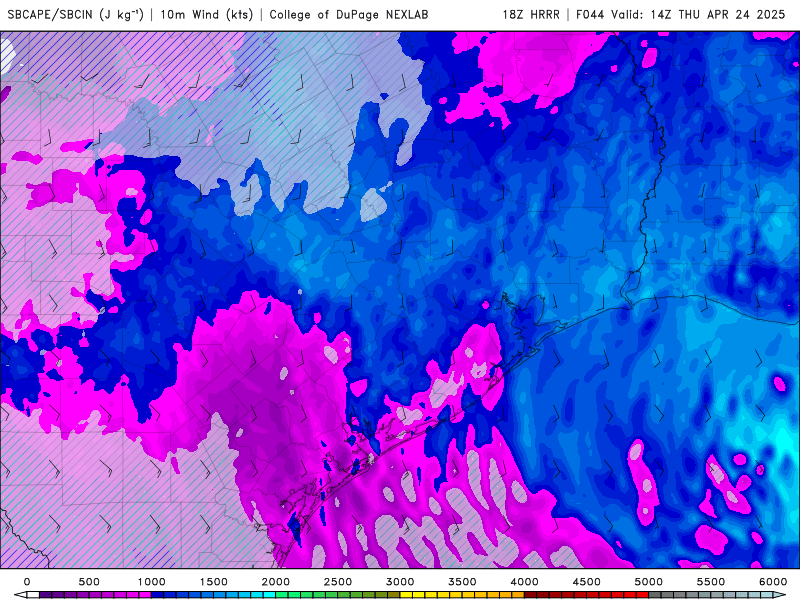Click the College of DuPage NEXLAB text
This screenshot has width=800, height=600.
[349, 14]
